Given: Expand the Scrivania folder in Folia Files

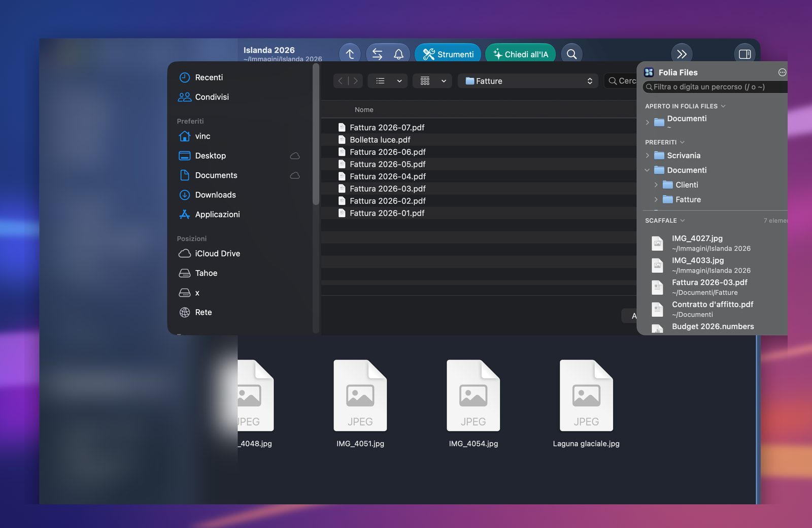Looking at the screenshot, I should (647, 155).
